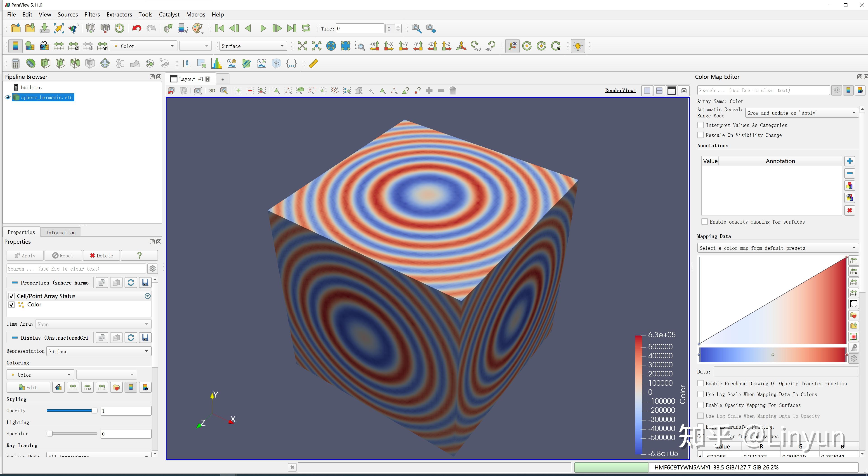The width and height of the screenshot is (868, 476).
Task: Set view direction to +X
Action: pos(374,46)
